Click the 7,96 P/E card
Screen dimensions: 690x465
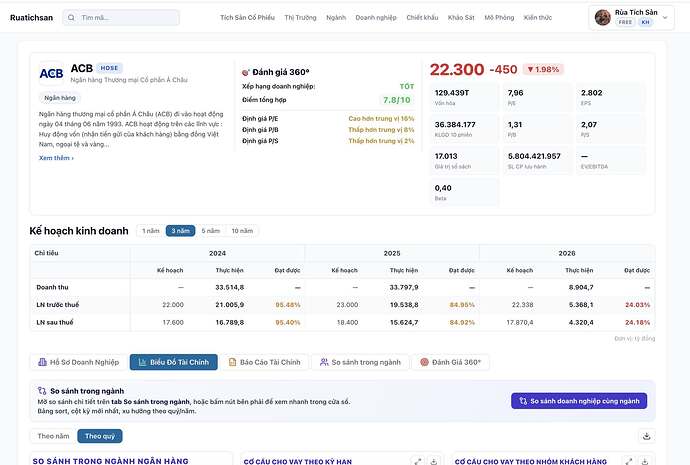[537, 97]
